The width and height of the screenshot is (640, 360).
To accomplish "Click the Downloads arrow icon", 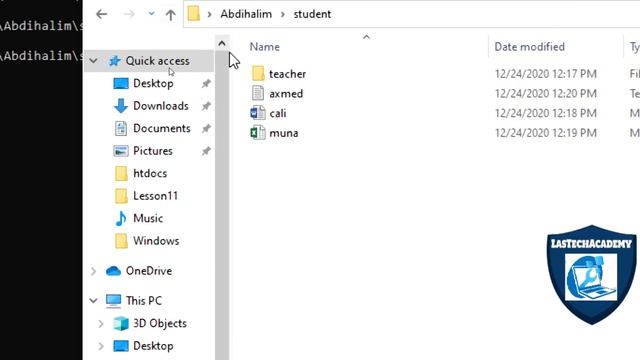I will (120, 106).
